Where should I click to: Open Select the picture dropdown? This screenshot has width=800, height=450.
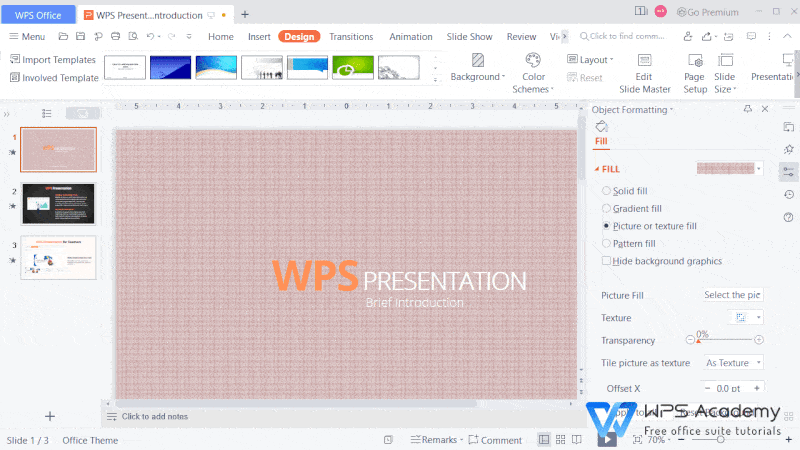pyautogui.click(x=733, y=295)
